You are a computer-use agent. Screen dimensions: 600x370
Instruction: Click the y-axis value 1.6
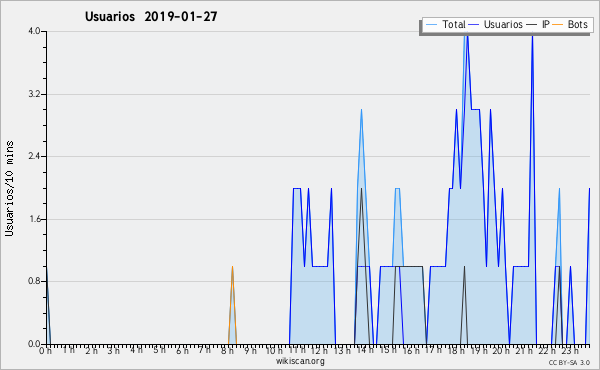pyautogui.click(x=34, y=219)
